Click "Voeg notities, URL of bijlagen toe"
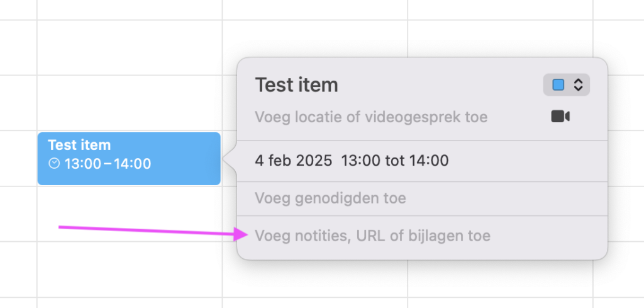 pyautogui.click(x=372, y=236)
